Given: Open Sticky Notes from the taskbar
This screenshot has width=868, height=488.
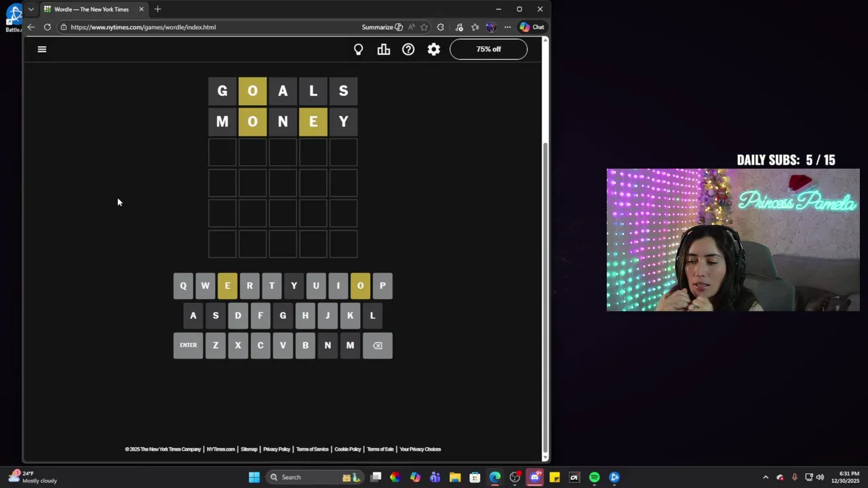Looking at the screenshot, I should coord(555,477).
